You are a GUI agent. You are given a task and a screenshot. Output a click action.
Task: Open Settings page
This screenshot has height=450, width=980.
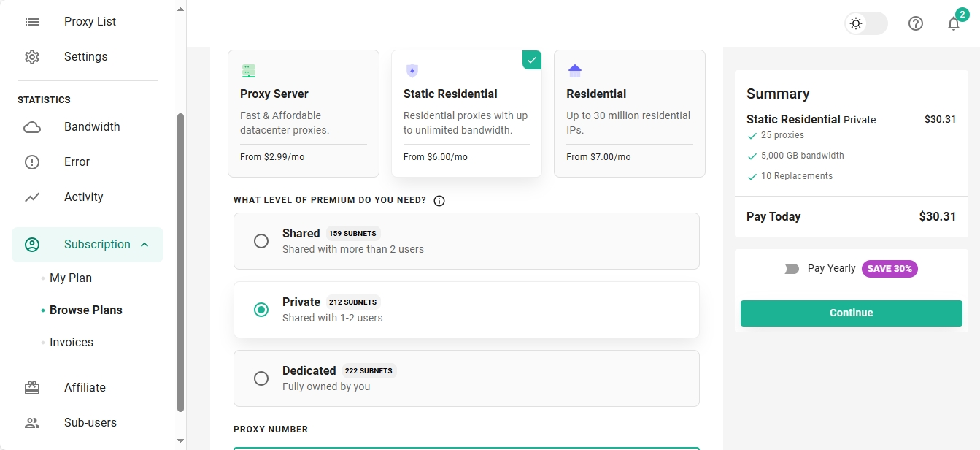point(88,56)
